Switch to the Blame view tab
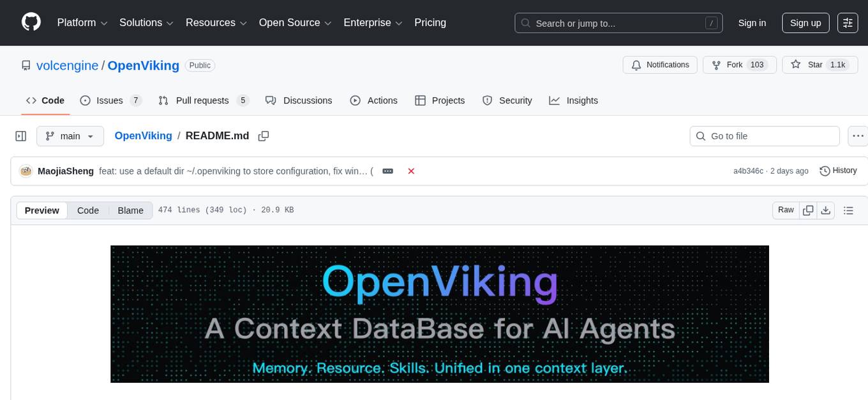This screenshot has width=868, height=400. click(x=130, y=210)
